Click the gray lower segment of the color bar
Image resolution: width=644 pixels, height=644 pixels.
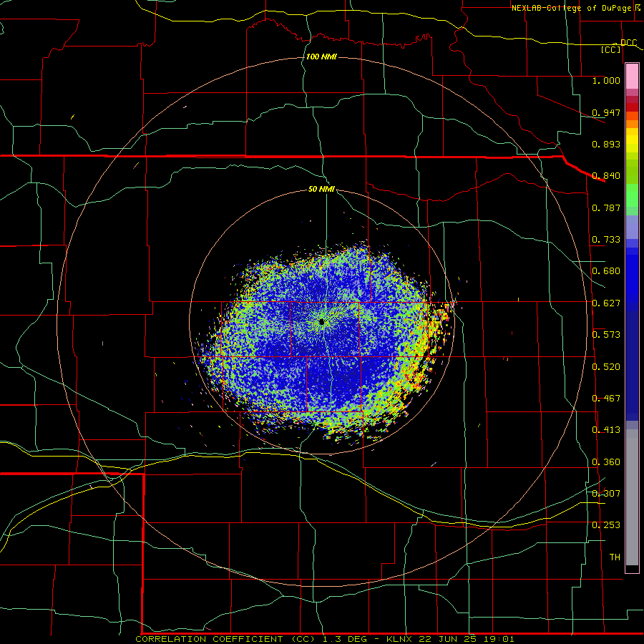tap(632, 497)
